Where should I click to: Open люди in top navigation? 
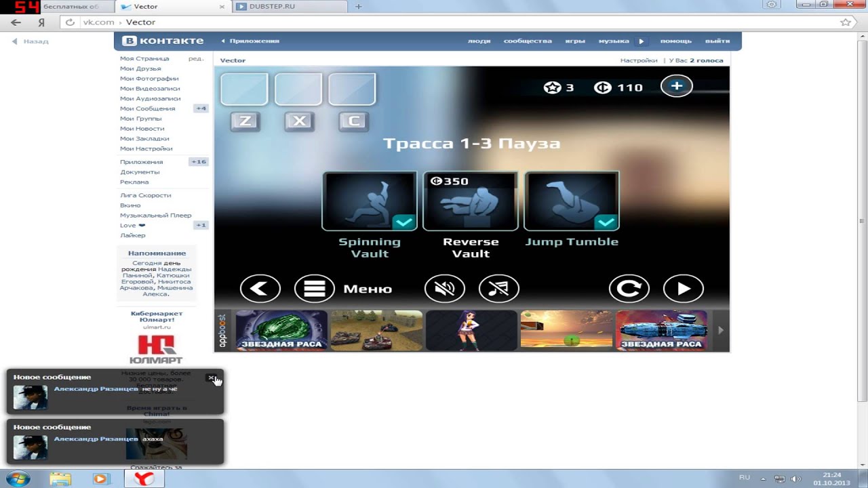(479, 41)
